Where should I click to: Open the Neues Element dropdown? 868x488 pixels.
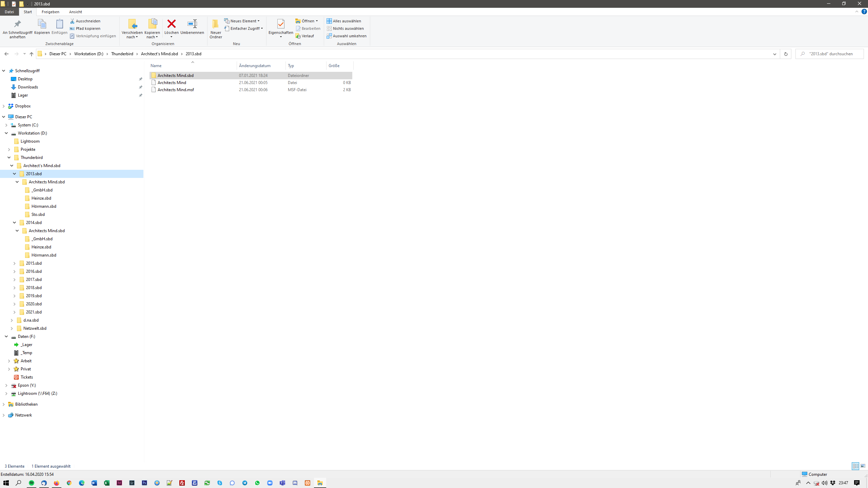pos(242,21)
